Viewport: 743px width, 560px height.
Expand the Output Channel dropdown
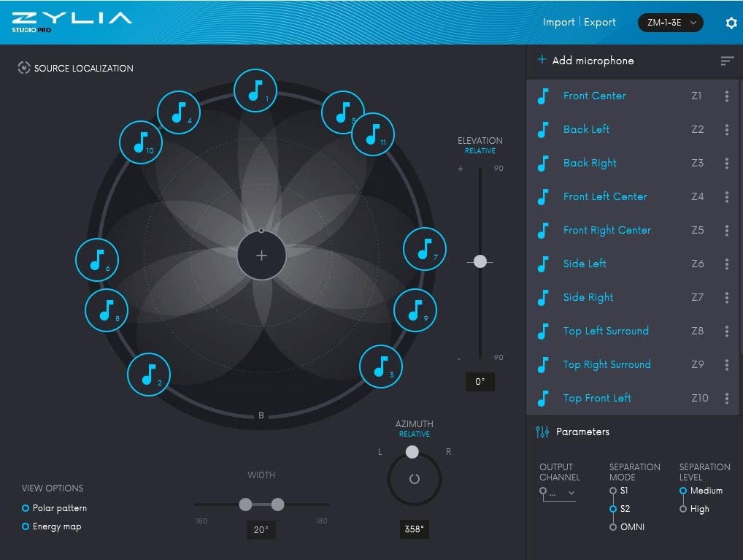coord(559,493)
